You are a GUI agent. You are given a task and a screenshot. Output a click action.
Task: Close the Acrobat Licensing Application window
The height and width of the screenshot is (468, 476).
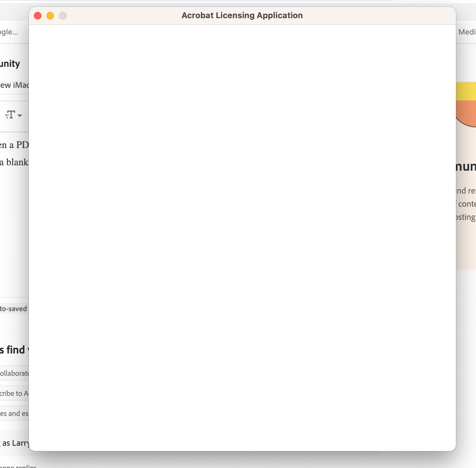pyautogui.click(x=38, y=16)
